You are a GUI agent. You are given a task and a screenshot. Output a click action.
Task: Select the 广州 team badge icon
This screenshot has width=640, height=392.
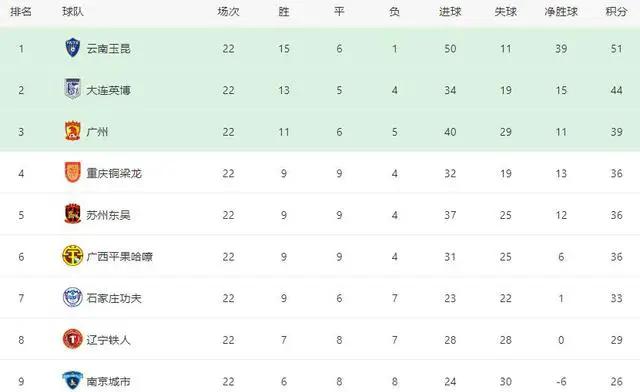[73, 131]
